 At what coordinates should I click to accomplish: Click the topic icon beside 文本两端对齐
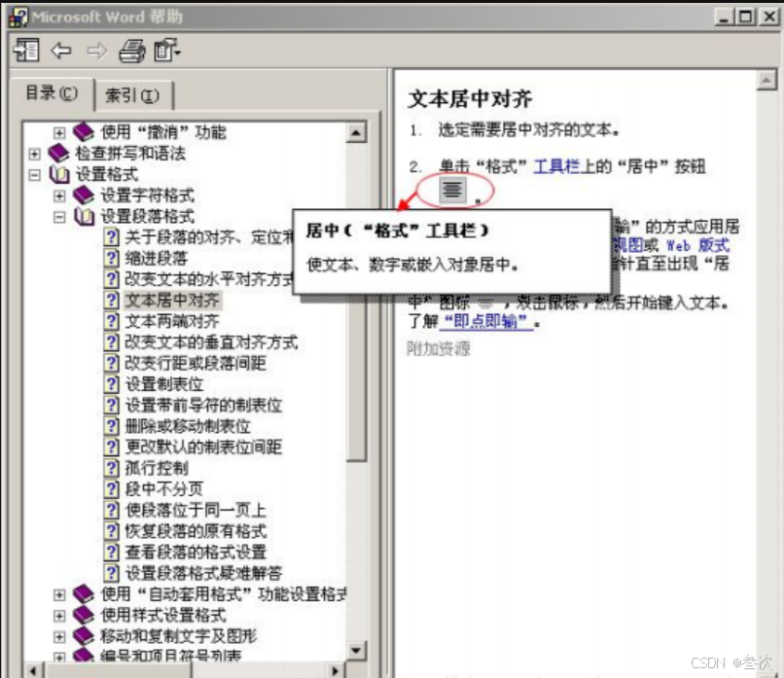point(111,321)
